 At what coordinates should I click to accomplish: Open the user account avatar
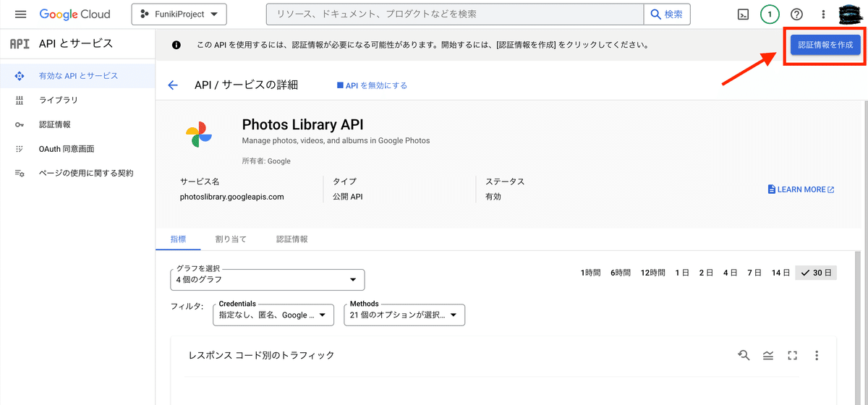click(849, 14)
